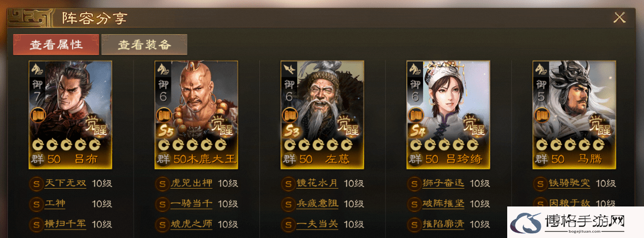The height and width of the screenshot is (238, 644).
Task: Close the 阵容分享 dialog
Action: [619, 18]
